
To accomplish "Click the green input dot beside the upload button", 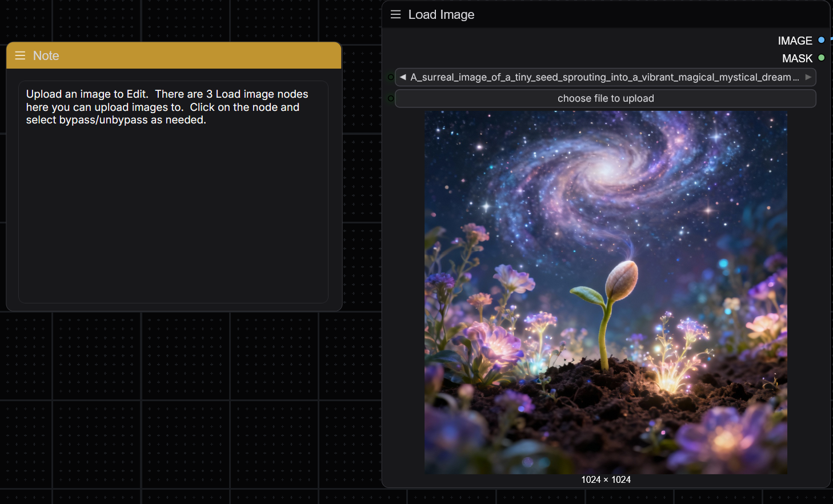I will click(391, 98).
